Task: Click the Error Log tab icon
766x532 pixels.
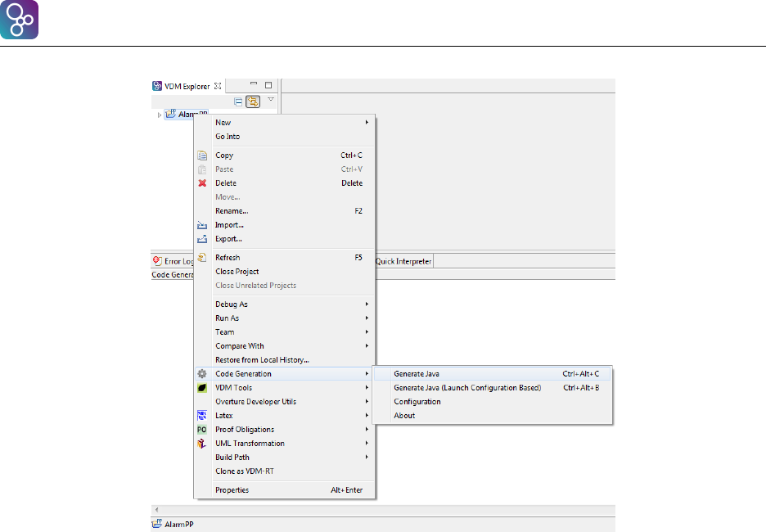Action: pos(157,261)
